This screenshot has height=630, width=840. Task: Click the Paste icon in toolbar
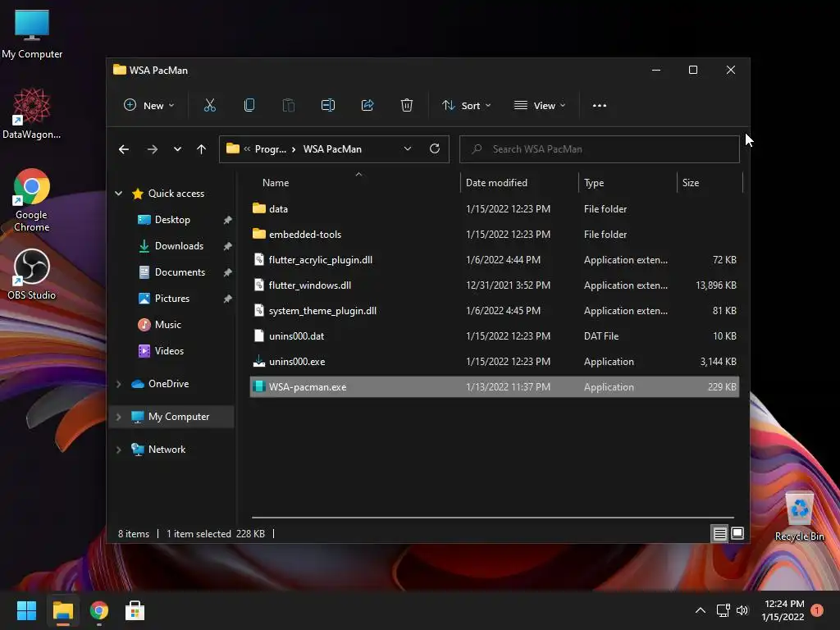point(288,106)
